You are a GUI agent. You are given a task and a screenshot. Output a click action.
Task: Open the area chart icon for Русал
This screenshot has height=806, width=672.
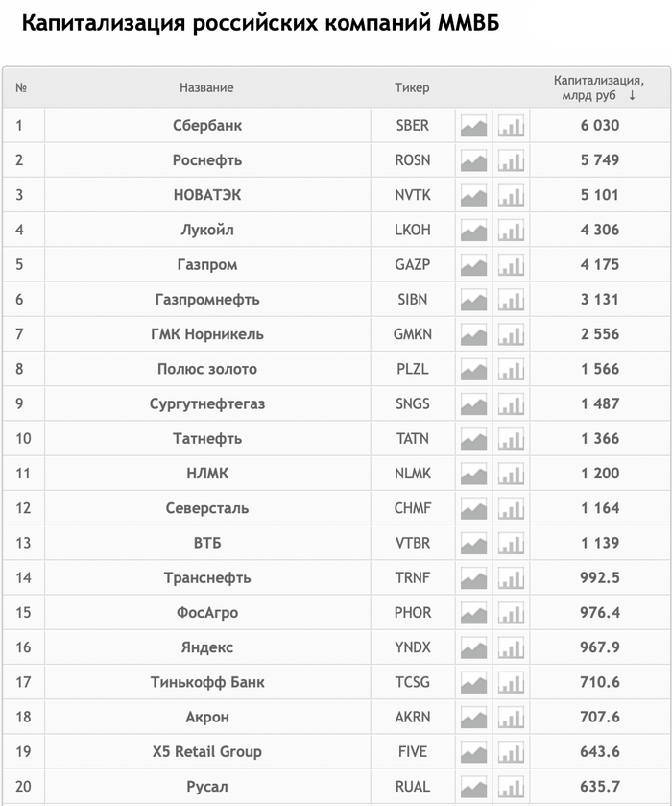(473, 787)
